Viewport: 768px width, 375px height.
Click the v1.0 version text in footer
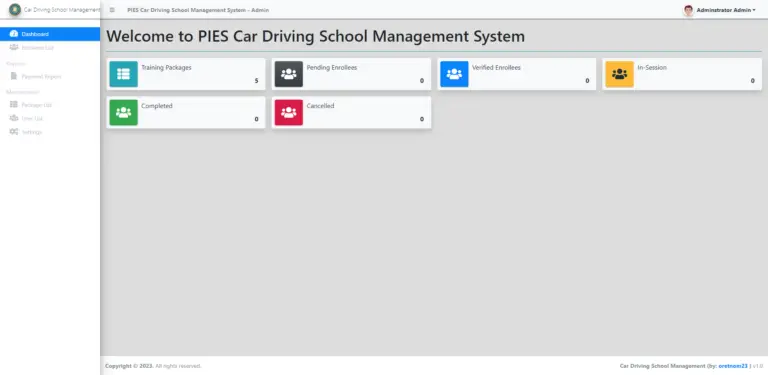(x=758, y=366)
